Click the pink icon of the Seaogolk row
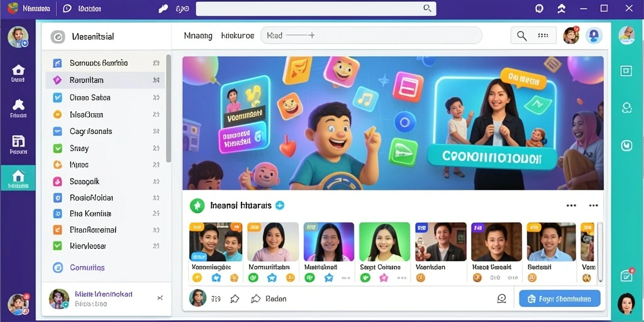The height and width of the screenshot is (322, 644). tap(57, 181)
